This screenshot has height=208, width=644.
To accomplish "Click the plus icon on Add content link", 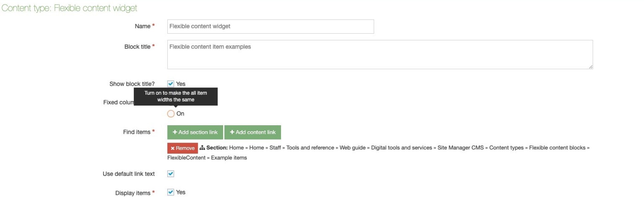I will (232, 132).
